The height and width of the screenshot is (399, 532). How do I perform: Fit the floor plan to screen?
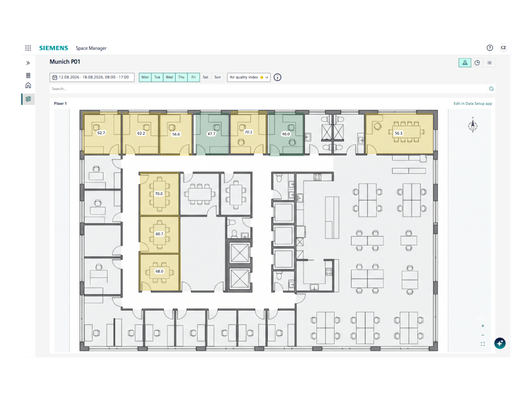[483, 344]
